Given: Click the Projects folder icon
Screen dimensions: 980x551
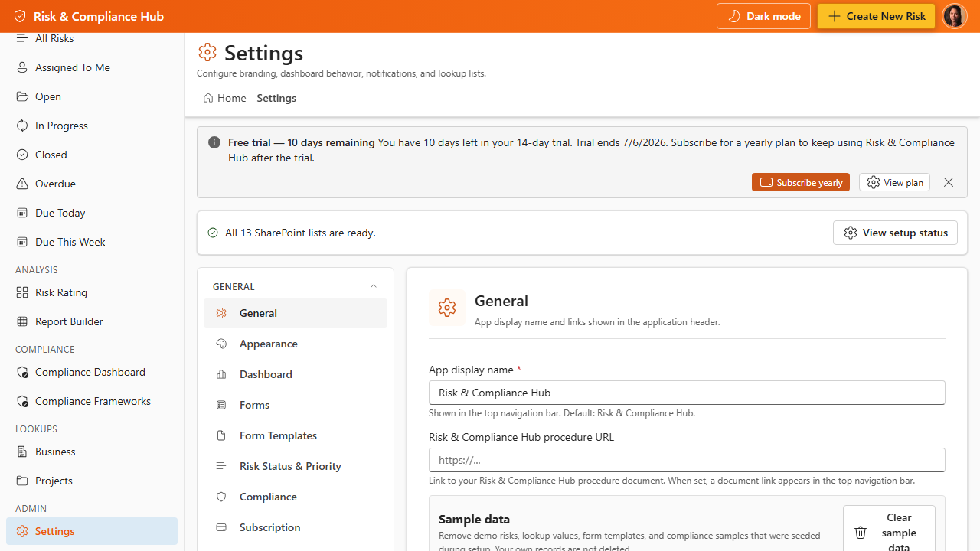Looking at the screenshot, I should (x=22, y=481).
